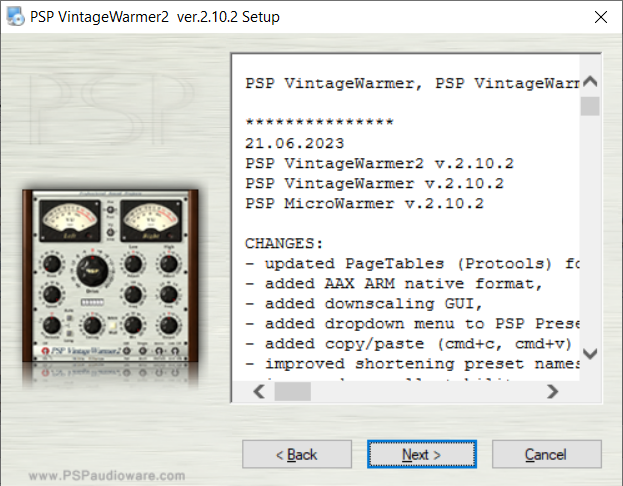623x486 pixels.
Task: Click the installer icon in the title bar
Action: click(16, 17)
